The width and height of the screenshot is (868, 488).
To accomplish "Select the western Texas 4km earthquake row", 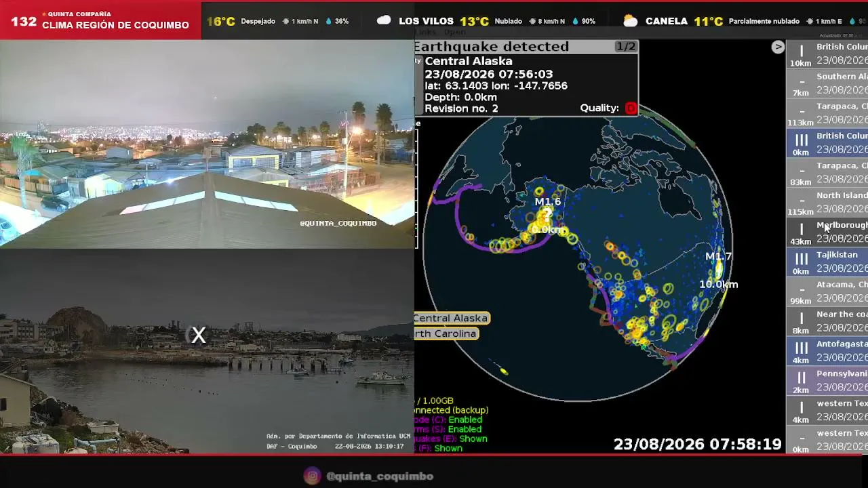I will pos(827,411).
